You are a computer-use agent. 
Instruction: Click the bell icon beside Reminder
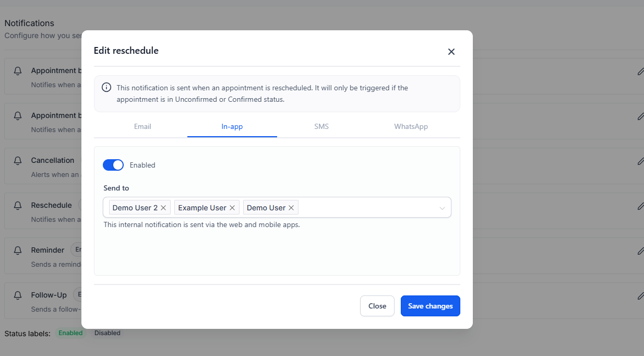pos(18,251)
